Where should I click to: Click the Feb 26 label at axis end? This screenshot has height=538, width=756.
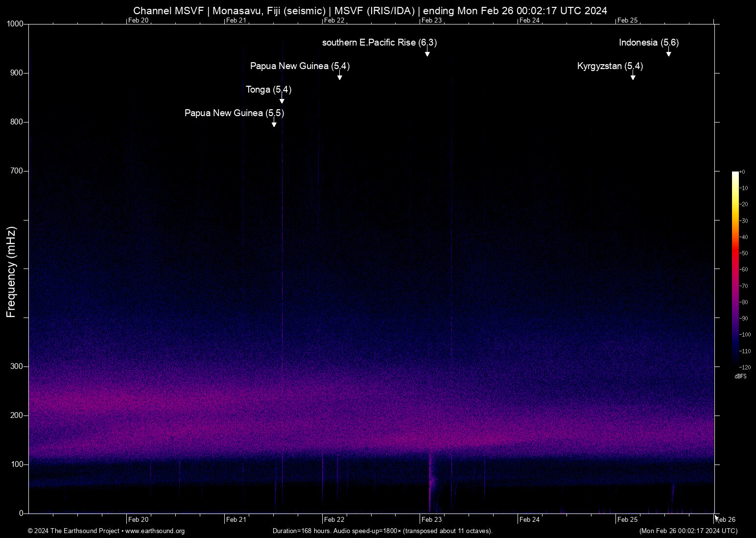[x=726, y=520]
